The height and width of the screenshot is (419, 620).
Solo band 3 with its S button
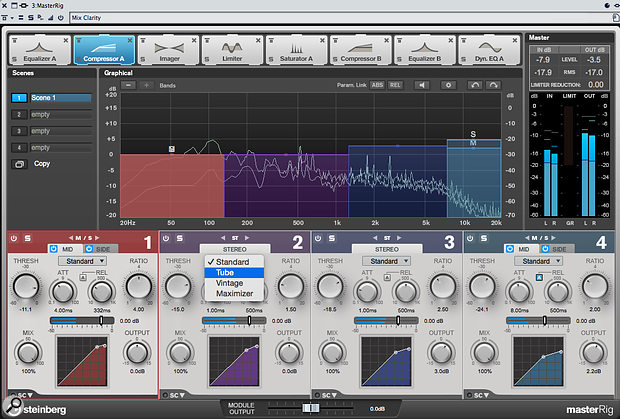[x=332, y=238]
